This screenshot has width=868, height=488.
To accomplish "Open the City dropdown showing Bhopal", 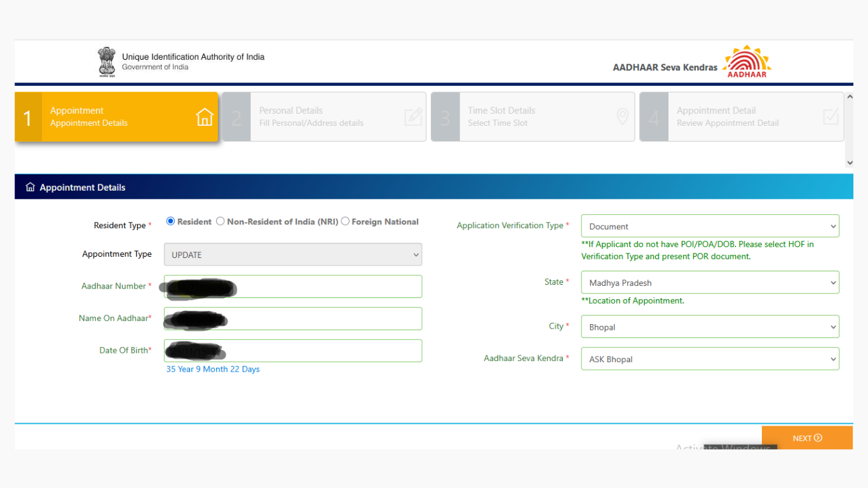I will tap(709, 327).
